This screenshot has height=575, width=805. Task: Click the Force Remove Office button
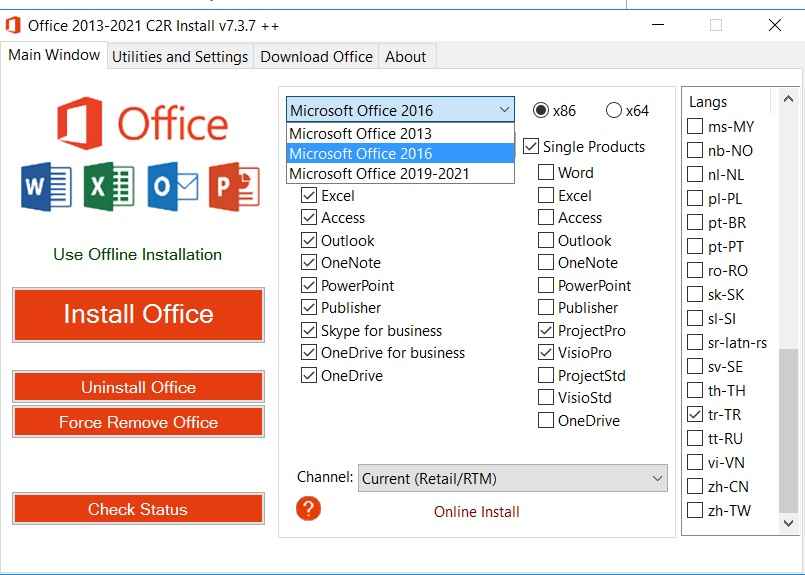[138, 422]
